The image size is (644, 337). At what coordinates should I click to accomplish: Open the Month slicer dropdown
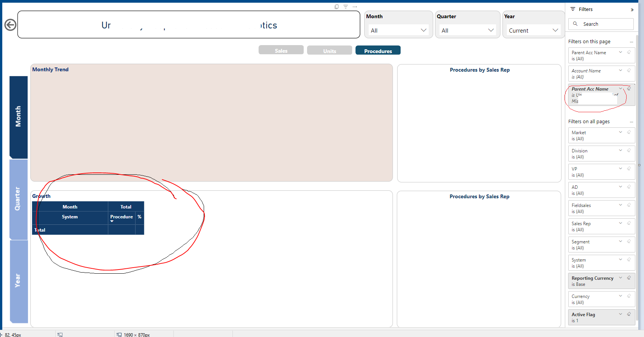click(x=398, y=30)
